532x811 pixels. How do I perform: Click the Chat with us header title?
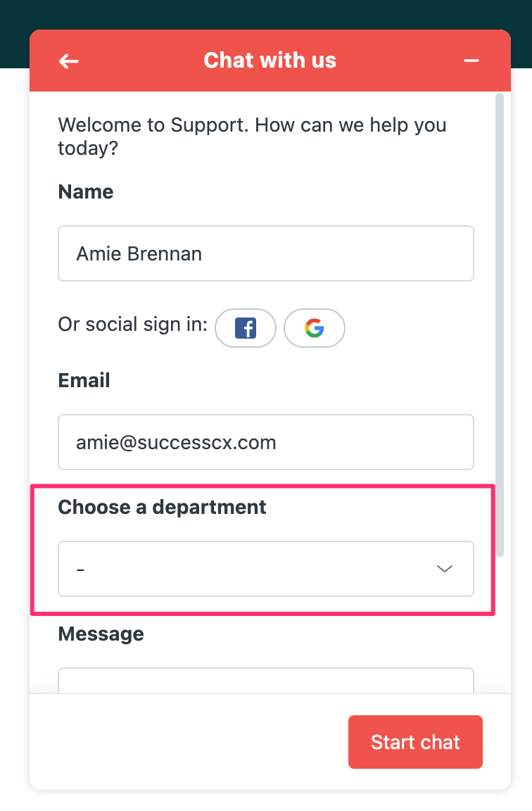tap(270, 60)
